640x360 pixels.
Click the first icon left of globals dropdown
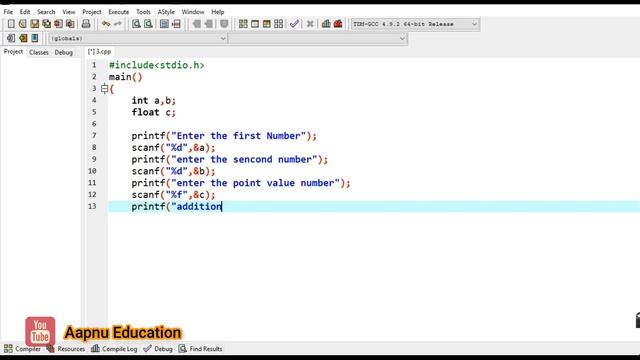coord(11,38)
